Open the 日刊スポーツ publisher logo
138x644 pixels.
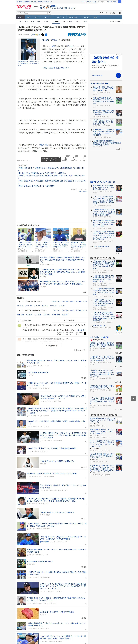[77, 35]
